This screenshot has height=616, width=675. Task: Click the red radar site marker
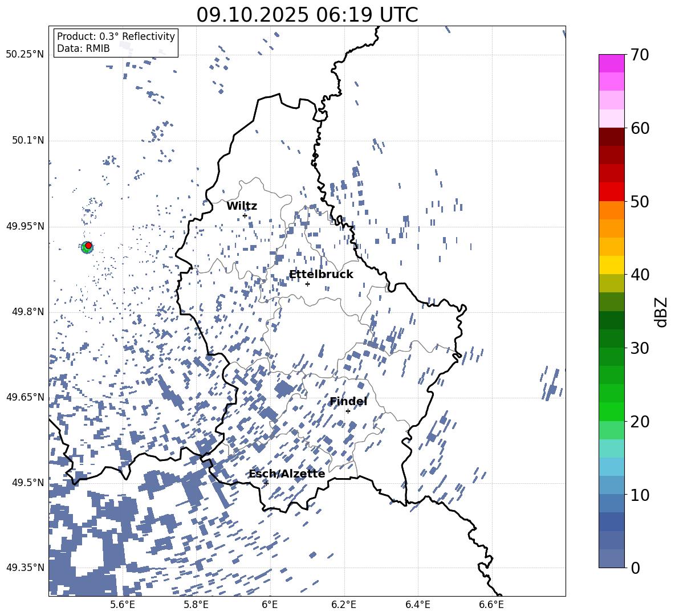pyautogui.click(x=88, y=246)
